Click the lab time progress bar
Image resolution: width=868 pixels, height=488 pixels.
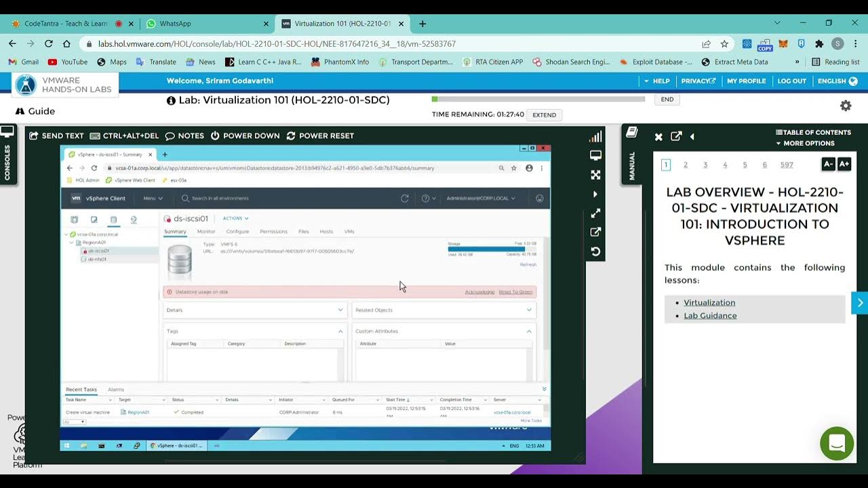538,99
